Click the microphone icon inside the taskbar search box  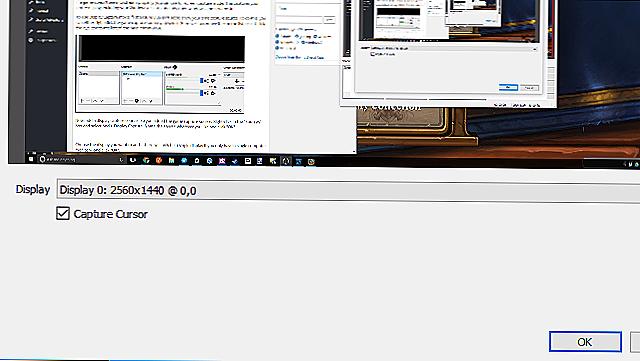point(121,160)
